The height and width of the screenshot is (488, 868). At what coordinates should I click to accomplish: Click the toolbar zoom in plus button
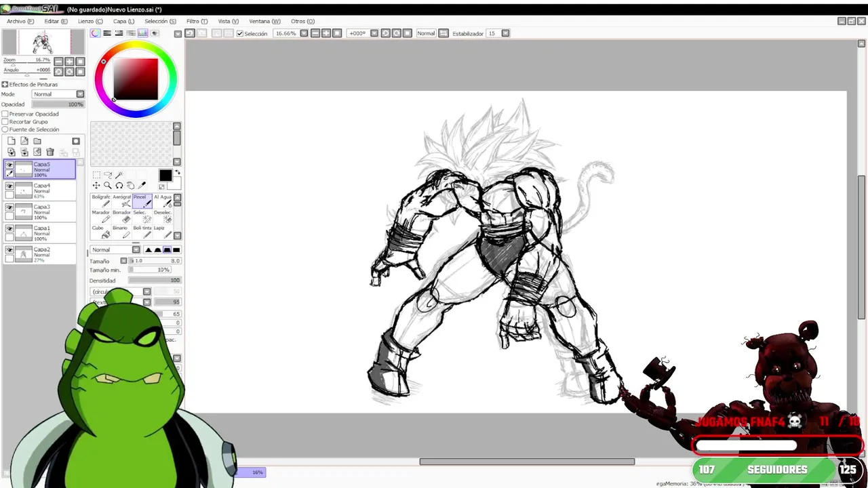326,33
